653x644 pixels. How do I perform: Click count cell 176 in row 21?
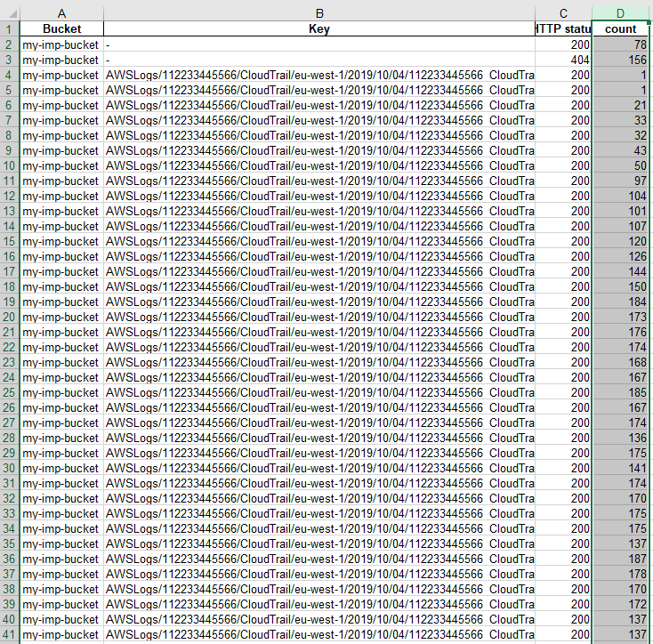(620, 332)
